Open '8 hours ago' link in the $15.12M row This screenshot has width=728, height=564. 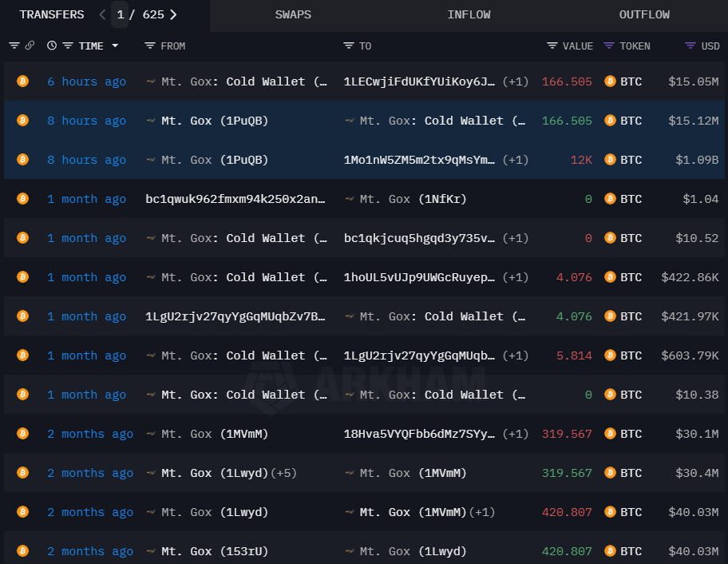click(86, 121)
